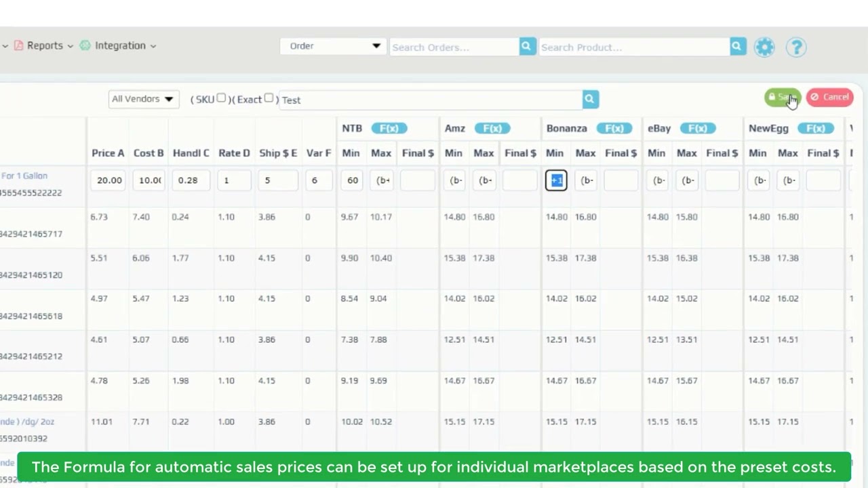The width and height of the screenshot is (868, 488).
Task: Open the NewEgg F(x) formula button
Action: (x=815, y=128)
